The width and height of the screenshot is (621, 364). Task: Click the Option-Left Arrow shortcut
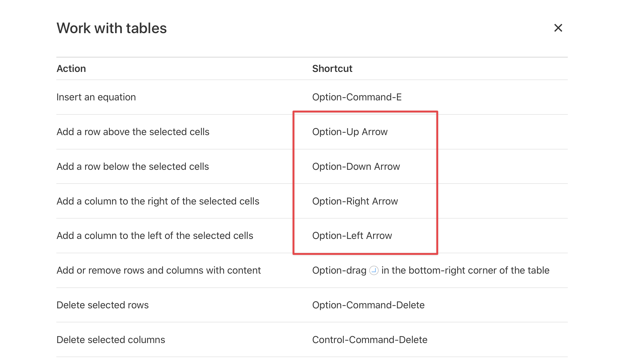point(352,236)
